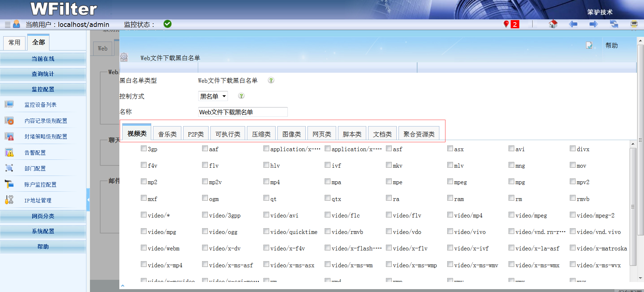This screenshot has width=644, height=292.
Task: Click the home icon in top toolbar
Action: click(x=553, y=24)
